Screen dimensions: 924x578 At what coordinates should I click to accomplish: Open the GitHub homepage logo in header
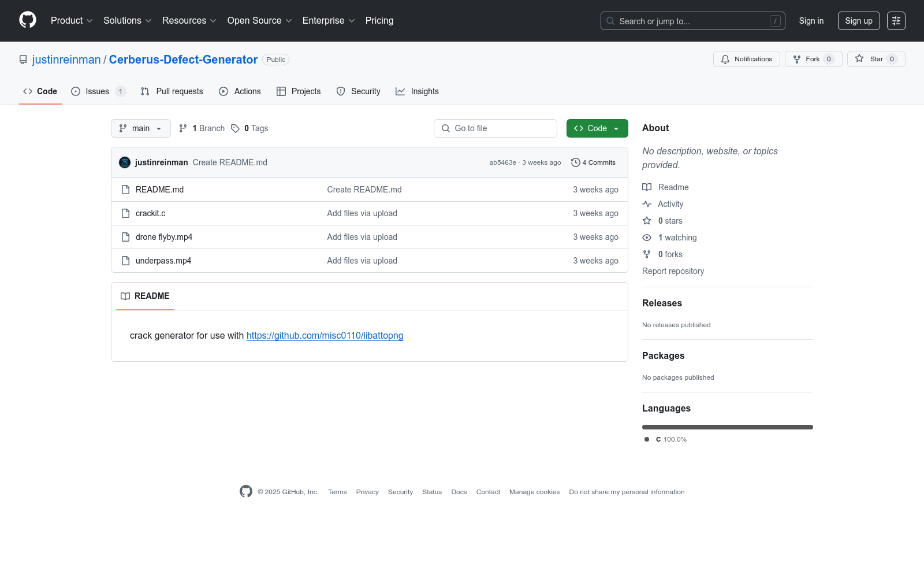[28, 20]
